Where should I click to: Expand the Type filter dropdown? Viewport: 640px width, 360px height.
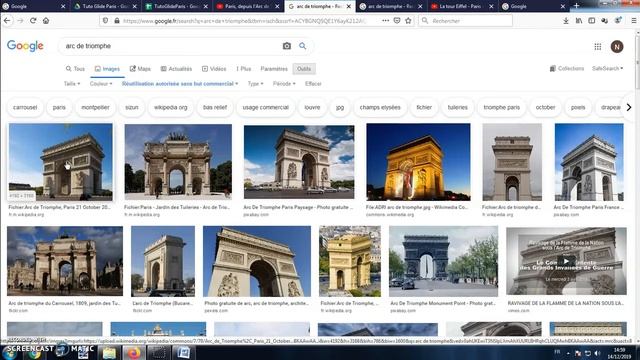[x=255, y=84]
